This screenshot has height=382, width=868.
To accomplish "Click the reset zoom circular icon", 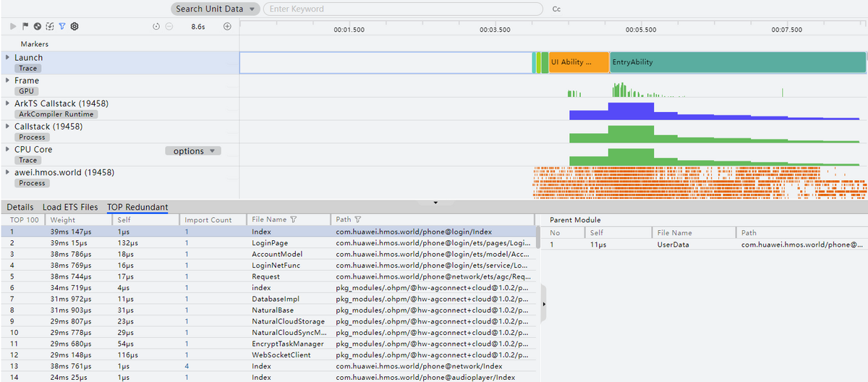I will [x=156, y=27].
